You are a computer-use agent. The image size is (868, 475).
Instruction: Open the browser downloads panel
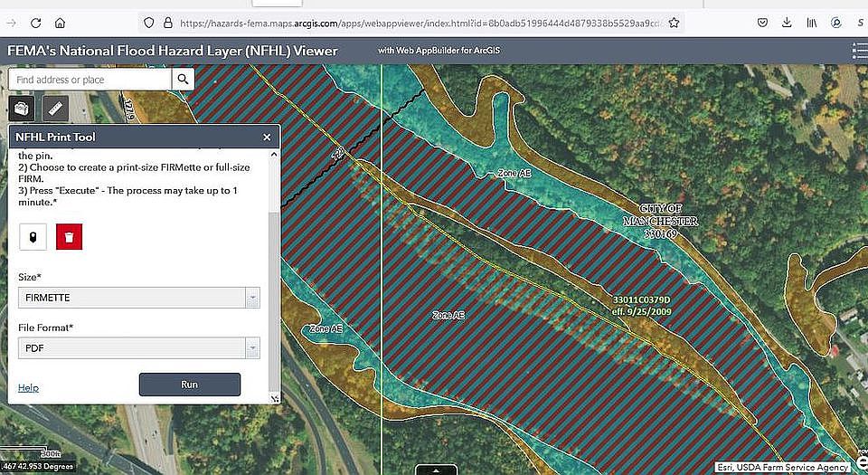[787, 23]
